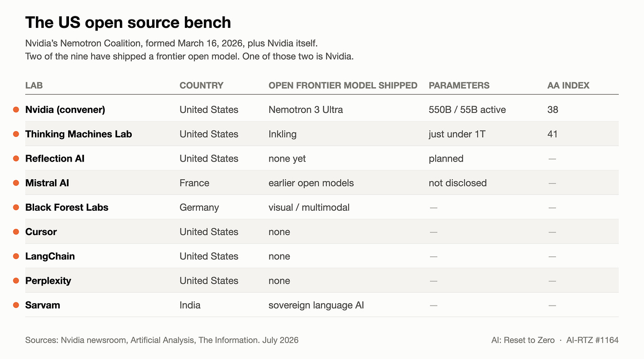Image resolution: width=644 pixels, height=359 pixels.
Task: Select the orange marker beside Mistral AI
Action: coord(16,183)
